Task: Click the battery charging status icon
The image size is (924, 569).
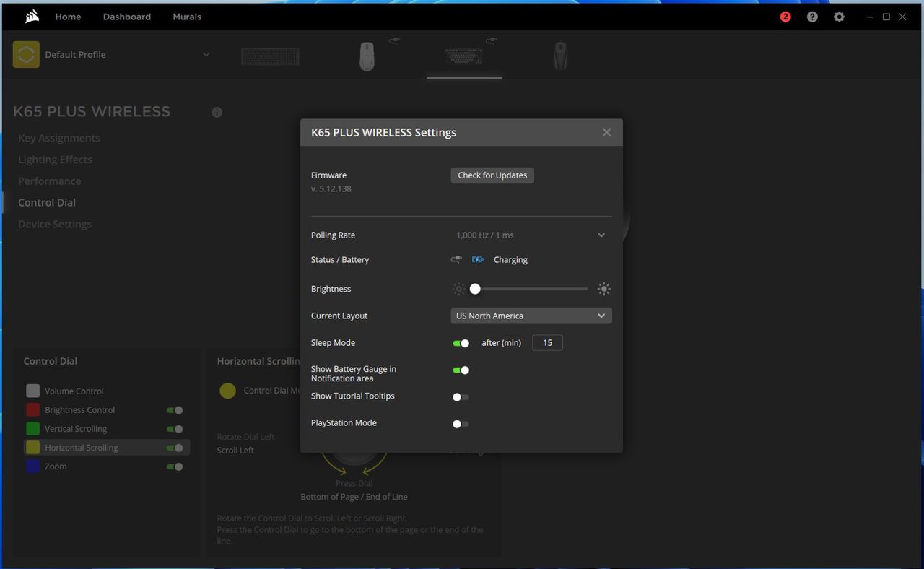Action: [477, 259]
